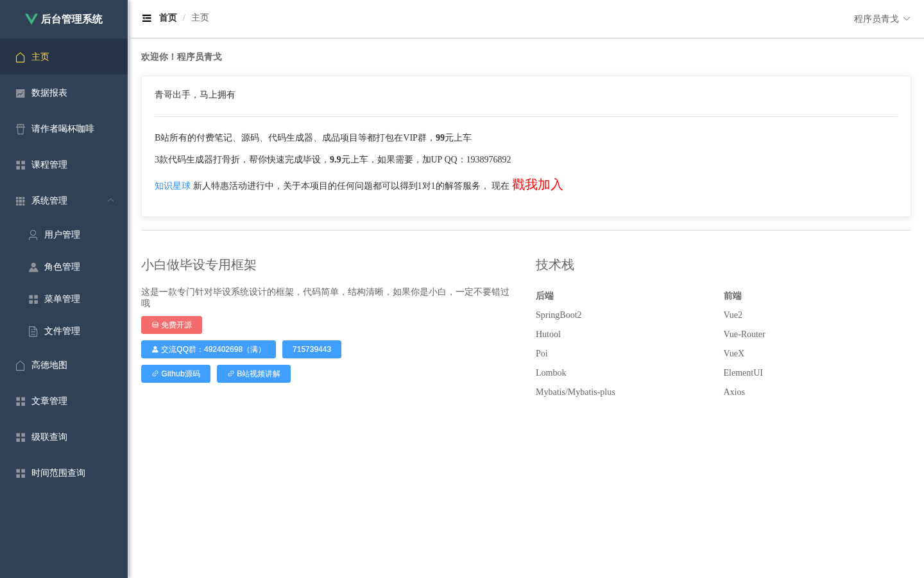
Task: Click the 交流QQ群：492402698 button
Action: tap(209, 349)
